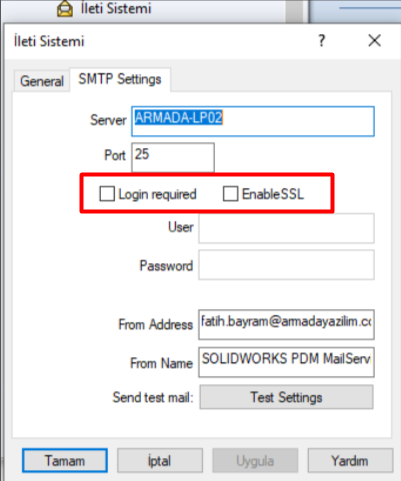Click the question mark help icon

coord(321,41)
